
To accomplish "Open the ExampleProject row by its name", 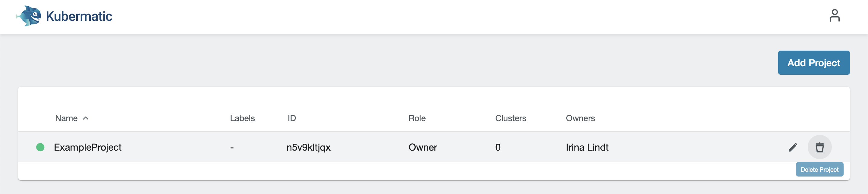I will point(88,147).
